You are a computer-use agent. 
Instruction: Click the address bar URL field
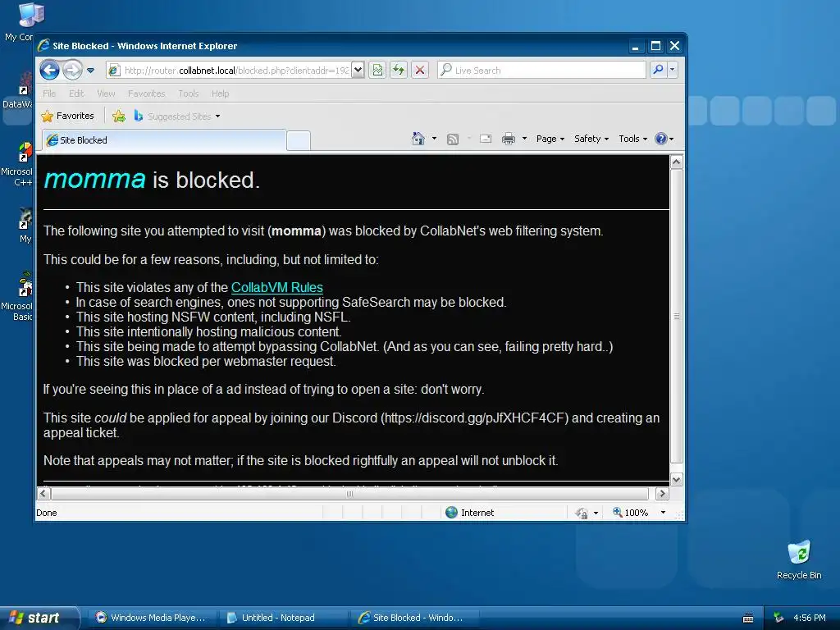229,71
